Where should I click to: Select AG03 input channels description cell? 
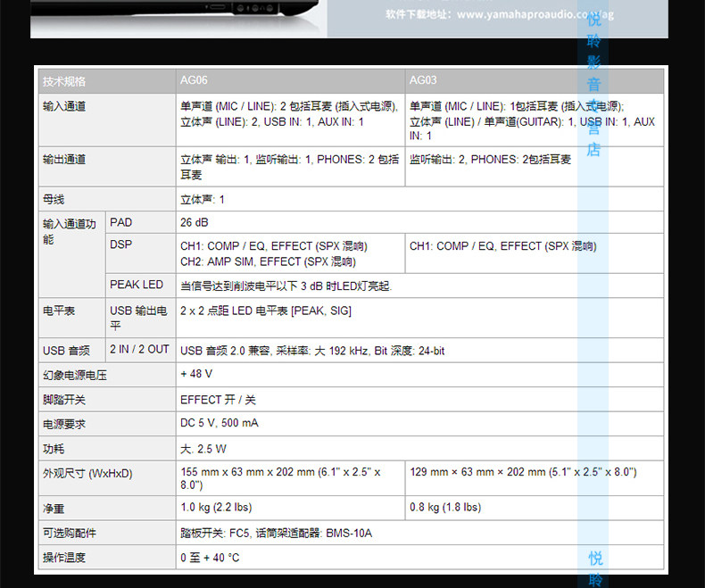coord(535,120)
